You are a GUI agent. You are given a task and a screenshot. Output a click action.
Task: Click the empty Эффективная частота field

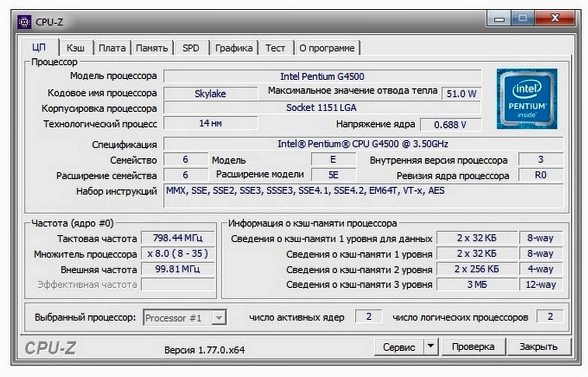pos(178,284)
